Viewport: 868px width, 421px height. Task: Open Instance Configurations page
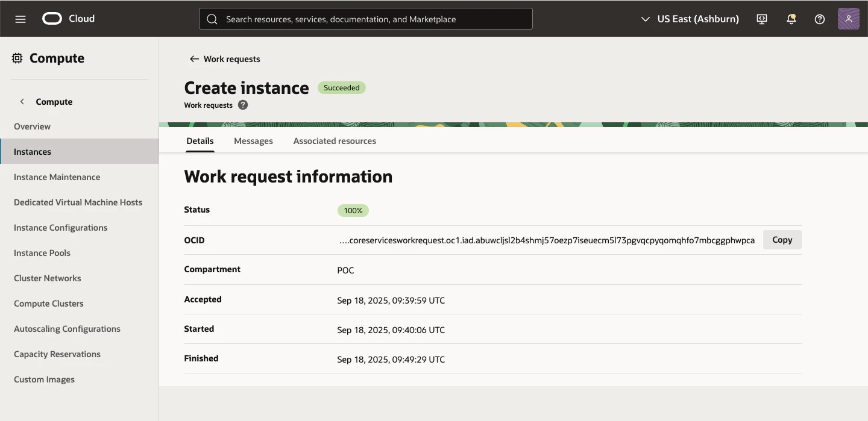click(x=61, y=228)
